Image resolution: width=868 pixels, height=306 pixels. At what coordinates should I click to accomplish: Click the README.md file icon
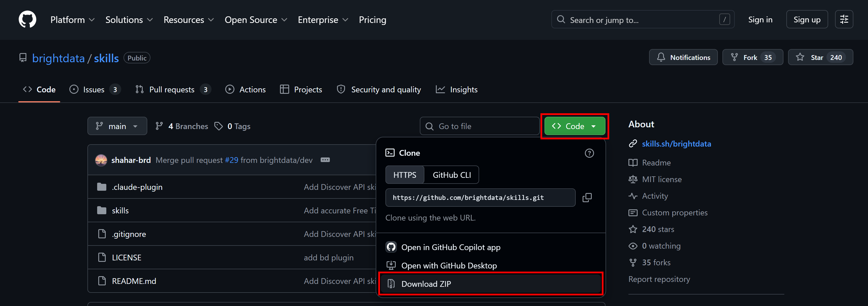(x=102, y=281)
